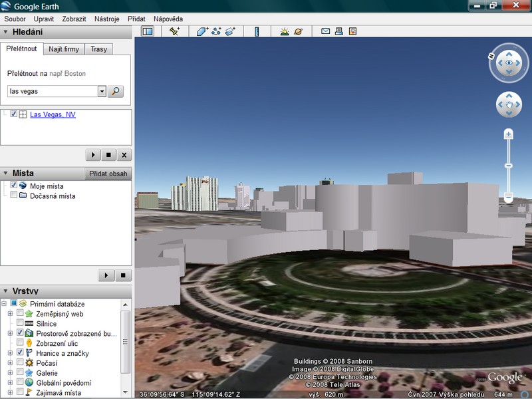Select the Globální povědomí layer row
Viewport: 532px width, 399px height.
64,383
